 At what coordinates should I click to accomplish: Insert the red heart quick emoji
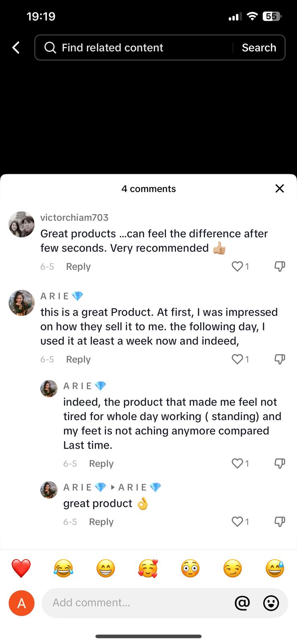21,568
